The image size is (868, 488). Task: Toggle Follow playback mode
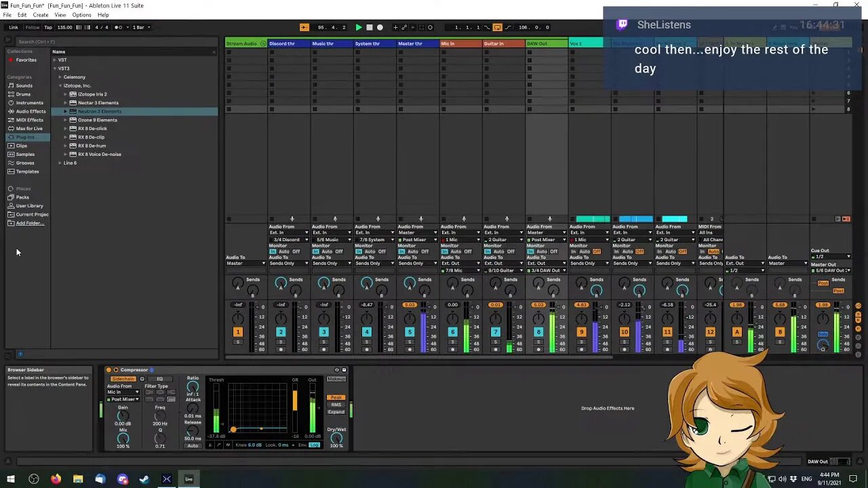click(32, 27)
